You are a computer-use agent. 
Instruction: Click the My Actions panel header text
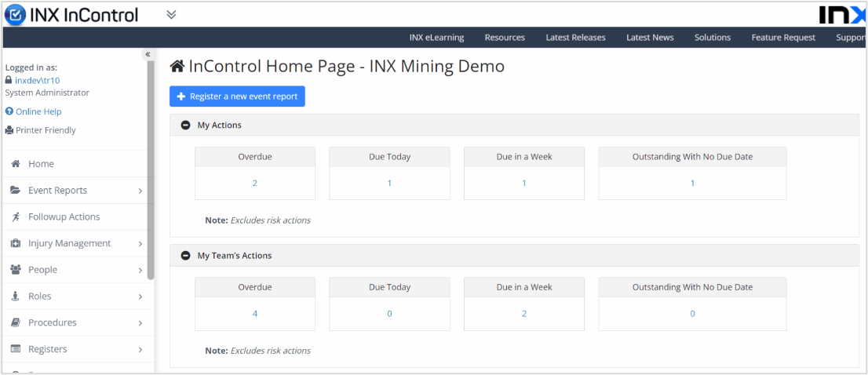pyautogui.click(x=219, y=125)
